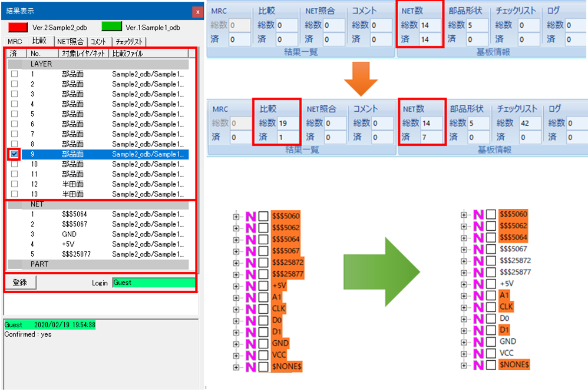Click the N icon next to unhighlighted D0
This screenshot has width=588, height=392.
pyautogui.click(x=479, y=318)
